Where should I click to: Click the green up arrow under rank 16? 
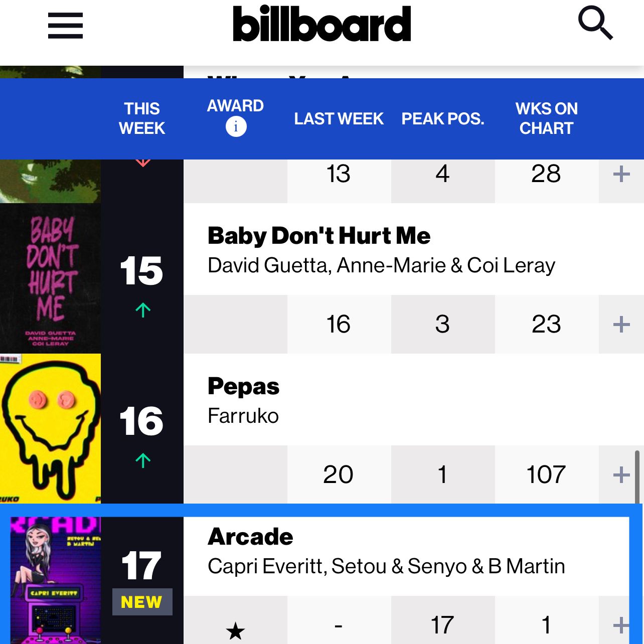tap(143, 460)
